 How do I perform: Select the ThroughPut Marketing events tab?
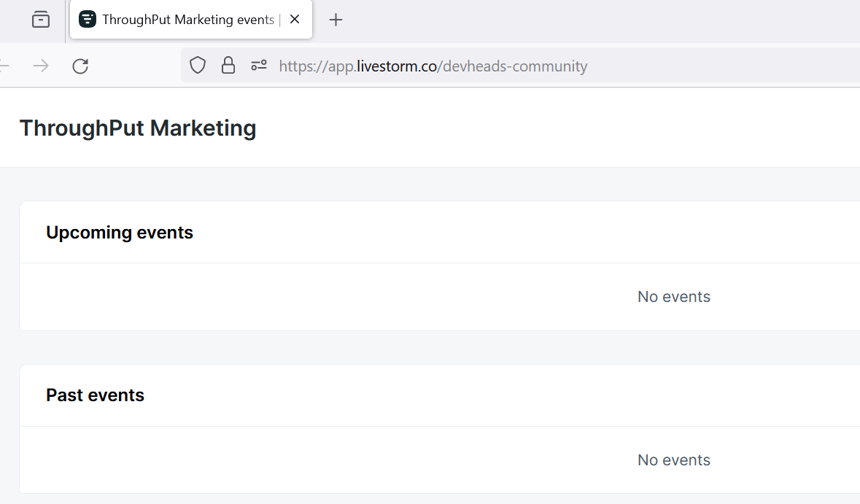188,20
